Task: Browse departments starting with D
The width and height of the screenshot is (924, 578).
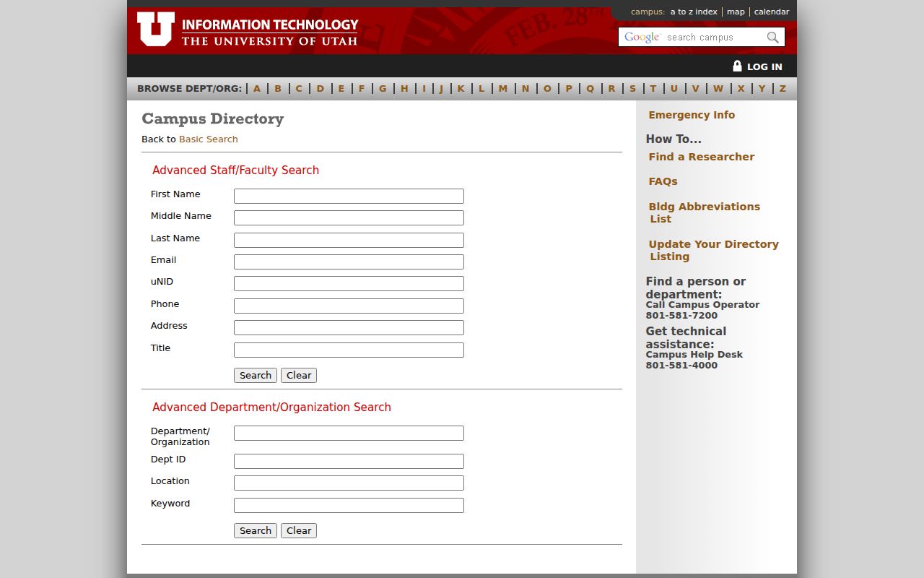Action: click(x=320, y=89)
